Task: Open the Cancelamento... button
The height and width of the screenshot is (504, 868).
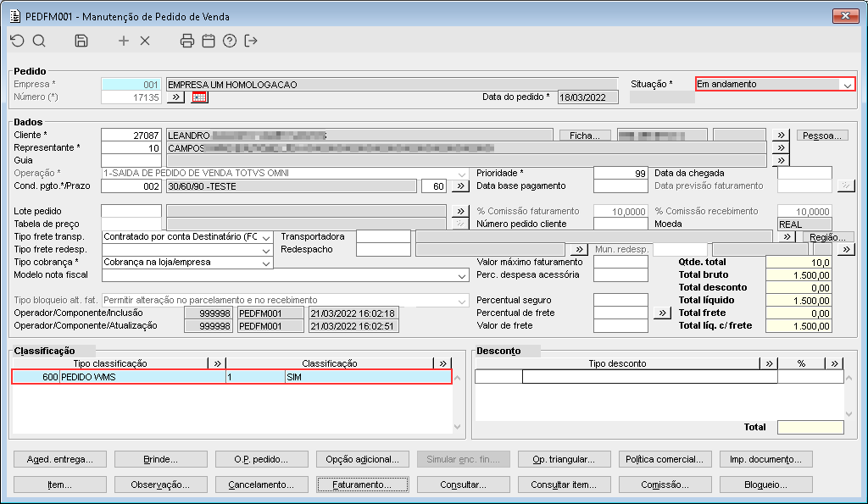Action: tap(261, 485)
